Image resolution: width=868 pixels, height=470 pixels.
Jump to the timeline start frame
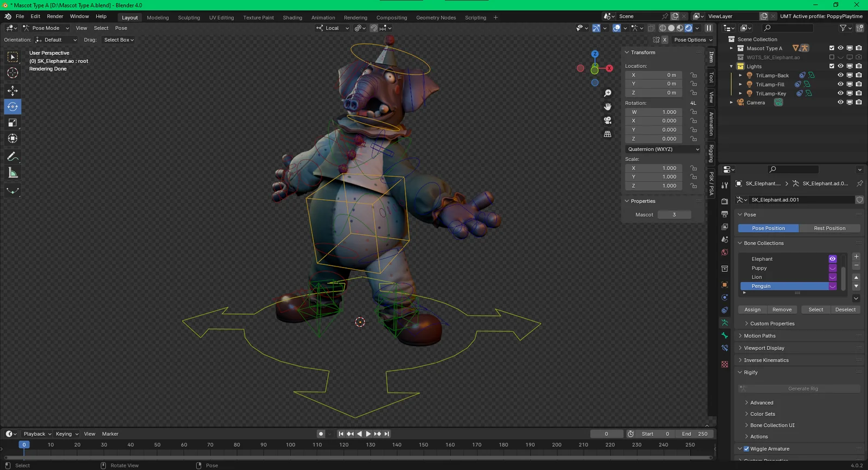point(341,434)
